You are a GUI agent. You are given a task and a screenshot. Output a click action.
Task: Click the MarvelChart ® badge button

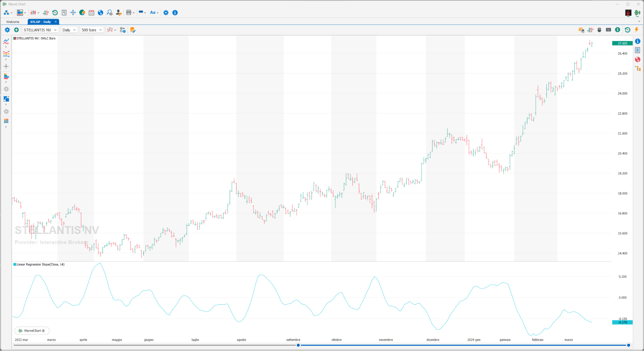(32, 331)
